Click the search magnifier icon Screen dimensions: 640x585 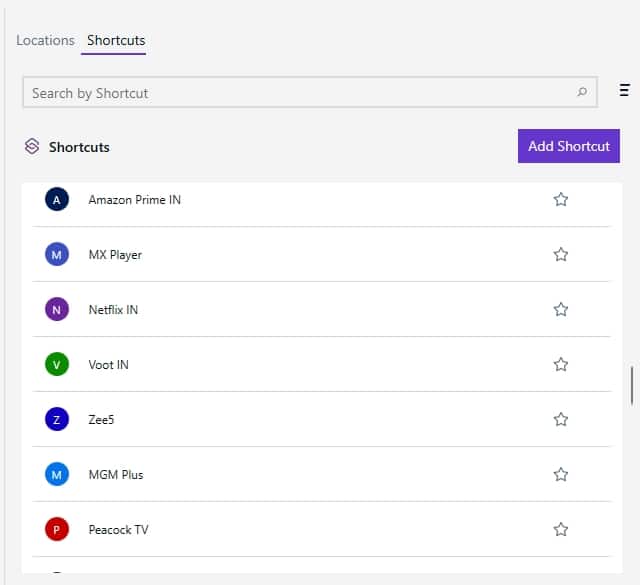pyautogui.click(x=582, y=92)
